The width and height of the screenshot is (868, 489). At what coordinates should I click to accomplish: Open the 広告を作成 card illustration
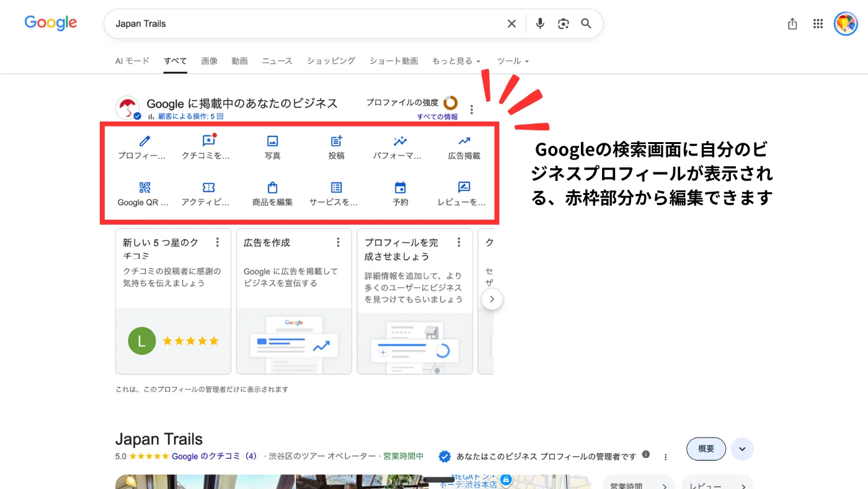click(x=294, y=341)
